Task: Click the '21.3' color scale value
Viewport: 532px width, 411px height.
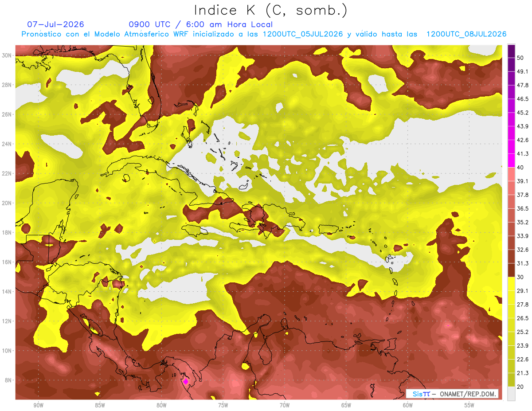Action: [523, 373]
